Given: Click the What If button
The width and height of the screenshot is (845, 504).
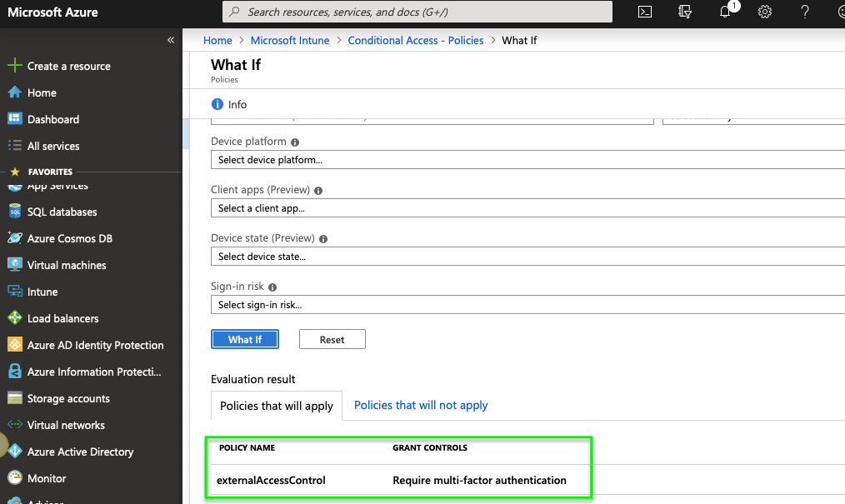Looking at the screenshot, I should coord(245,339).
